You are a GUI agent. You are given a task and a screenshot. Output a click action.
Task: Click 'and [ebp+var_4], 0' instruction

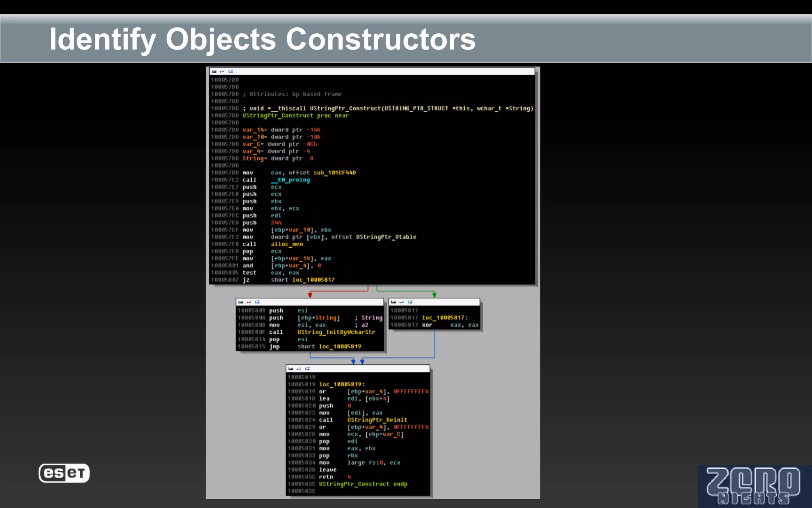pyautogui.click(x=282, y=266)
